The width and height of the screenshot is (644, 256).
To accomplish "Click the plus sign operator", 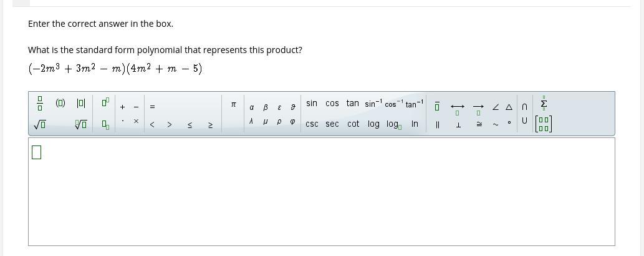I will [122, 107].
